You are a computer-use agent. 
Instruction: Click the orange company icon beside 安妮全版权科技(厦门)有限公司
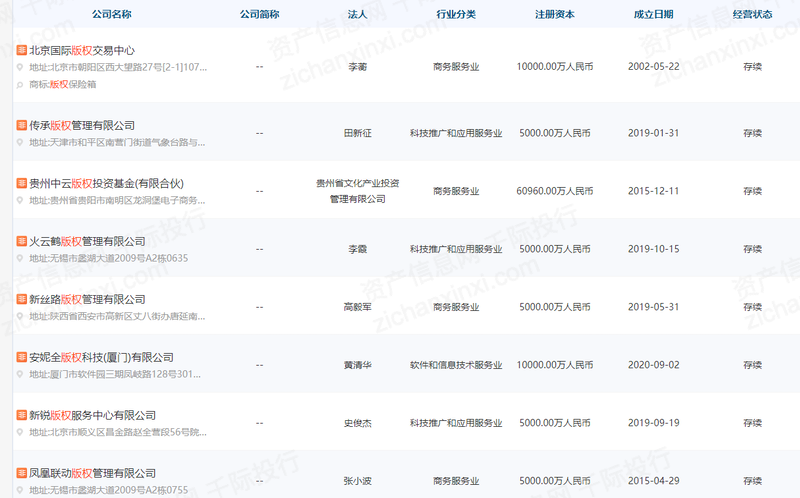pos(21,357)
